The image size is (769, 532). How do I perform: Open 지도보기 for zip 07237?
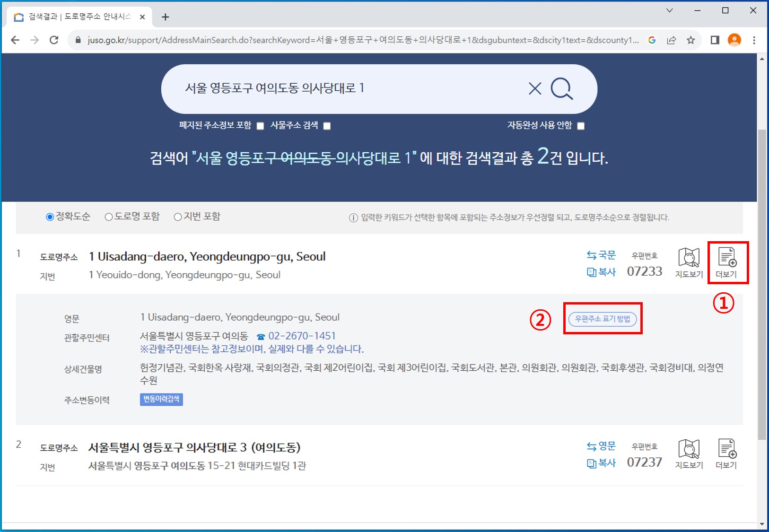(x=689, y=454)
